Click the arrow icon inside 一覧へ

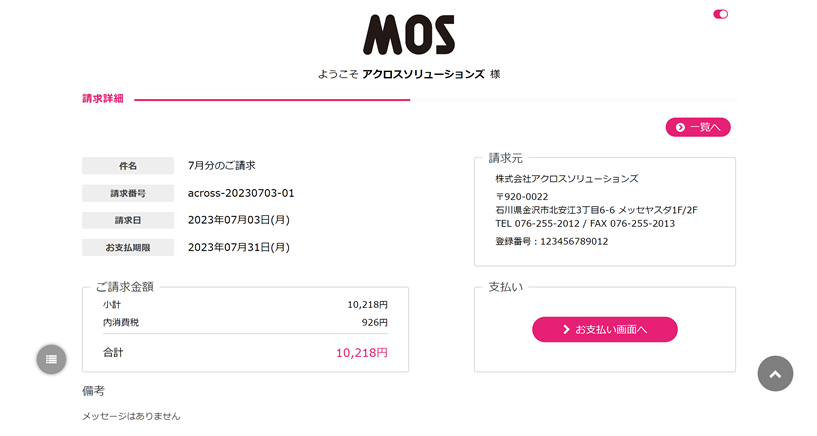coord(680,127)
